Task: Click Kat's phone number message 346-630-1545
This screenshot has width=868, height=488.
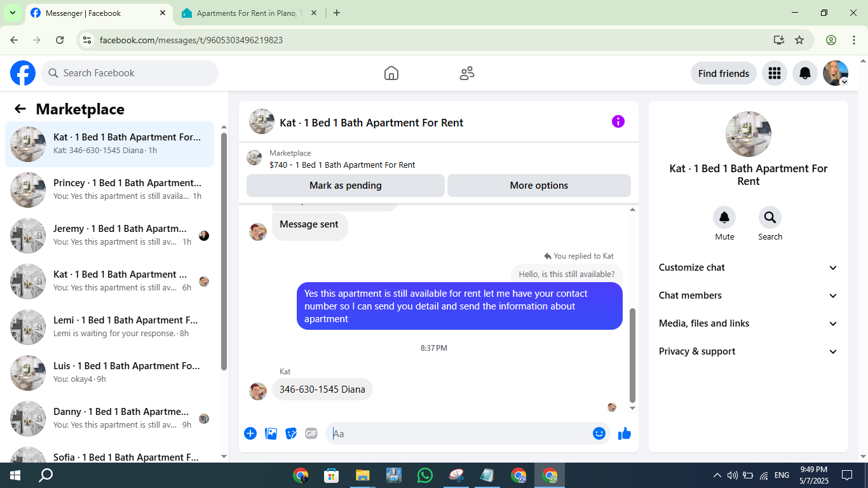Action: (322, 389)
